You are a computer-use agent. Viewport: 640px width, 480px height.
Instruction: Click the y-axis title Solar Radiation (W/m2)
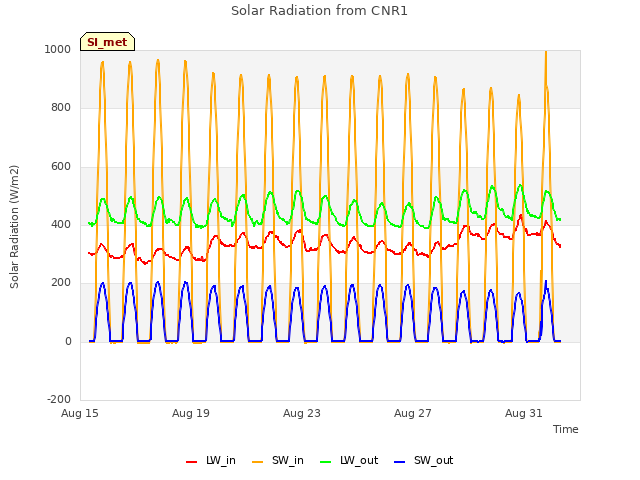[x=14, y=227]
